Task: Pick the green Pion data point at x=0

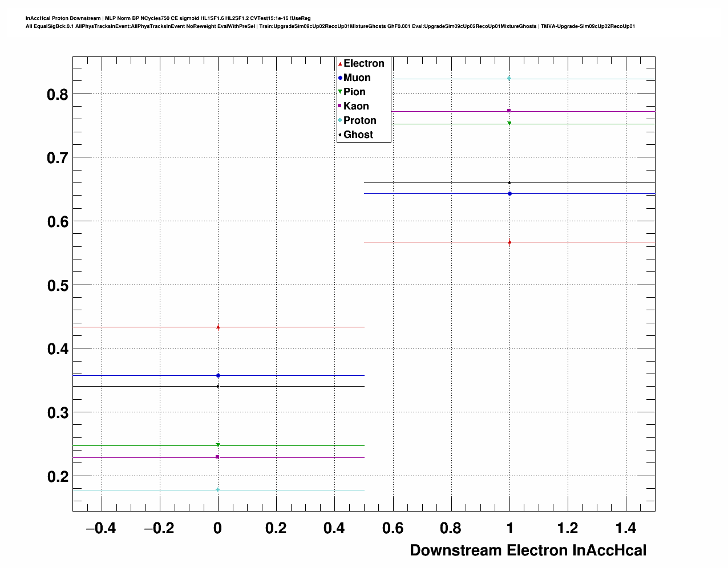Action: (218, 445)
